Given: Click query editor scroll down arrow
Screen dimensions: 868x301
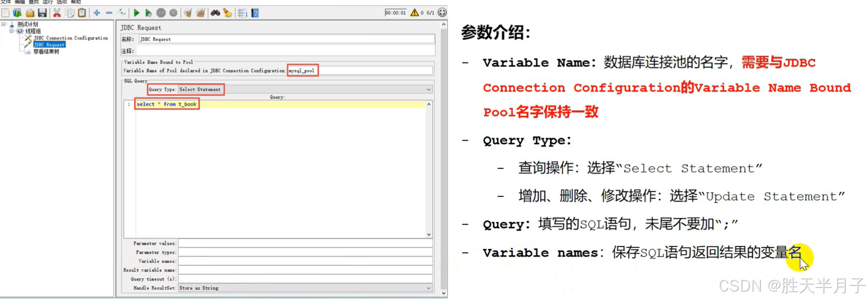Looking at the screenshot, I should click(x=429, y=235).
